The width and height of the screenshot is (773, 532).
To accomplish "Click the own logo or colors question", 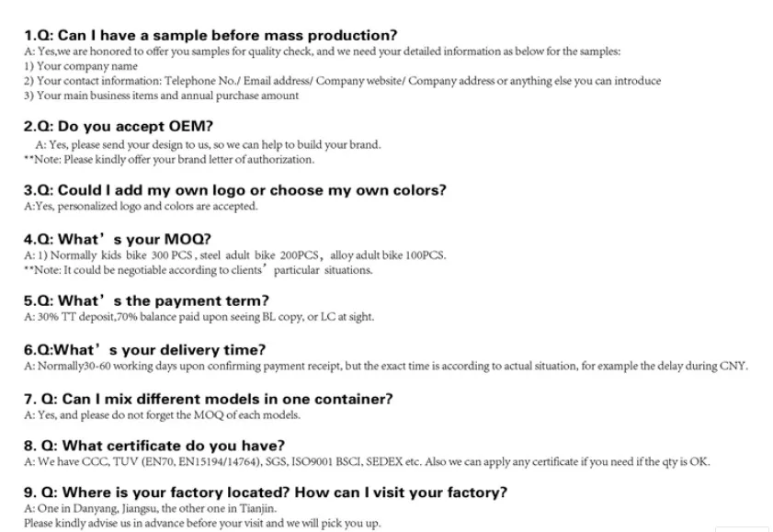I will coord(235,190).
